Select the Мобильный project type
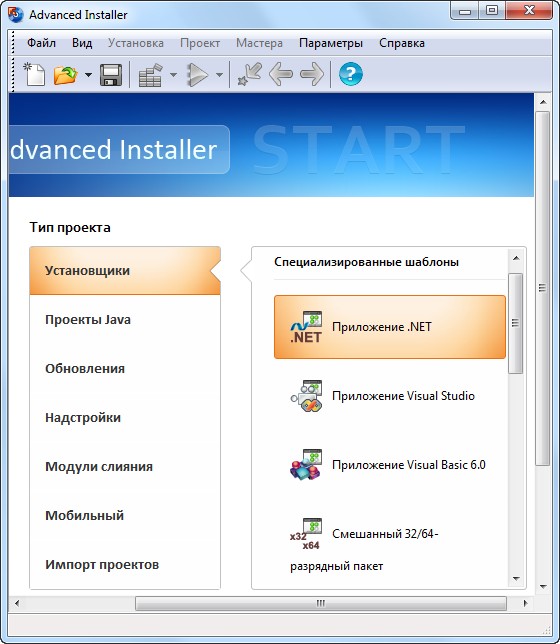Screen dimensions: 560x644 pos(125,515)
